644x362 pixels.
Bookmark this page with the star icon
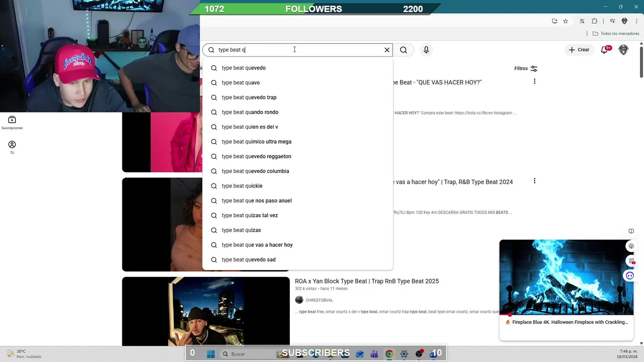(566, 21)
